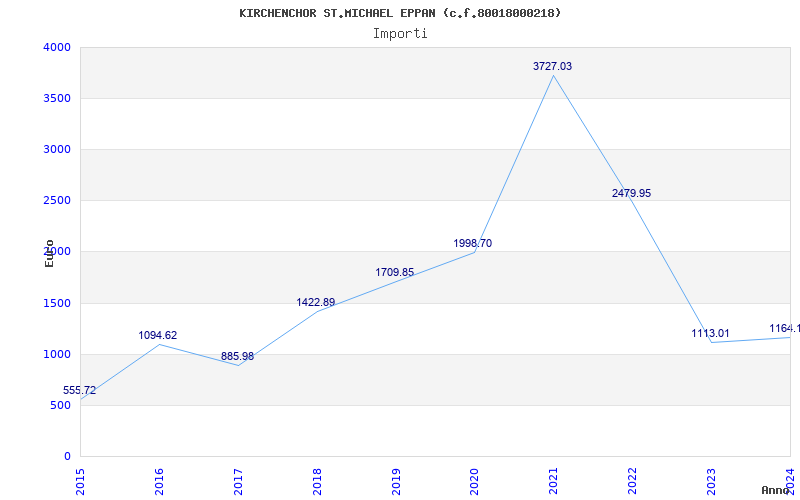Click the 2015 x-axis year label
Screen dimensions: 800x500
[x=80, y=481]
